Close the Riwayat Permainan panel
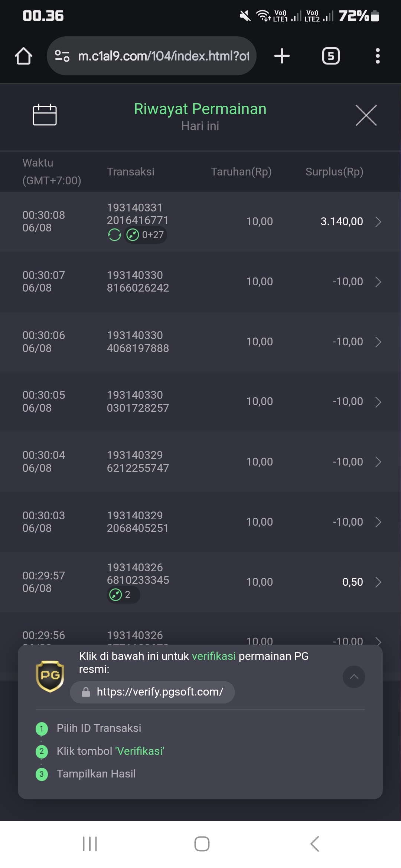This screenshot has height=868, width=401. (366, 115)
